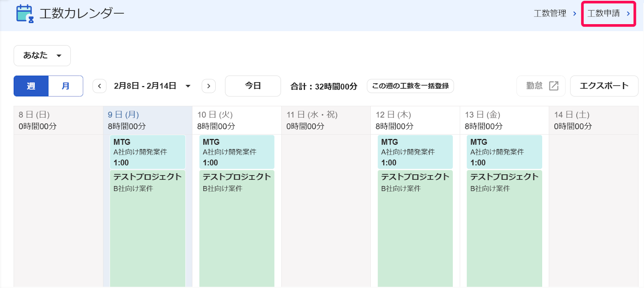
Task: Select the 14日 (土) day header
Action: click(594, 120)
